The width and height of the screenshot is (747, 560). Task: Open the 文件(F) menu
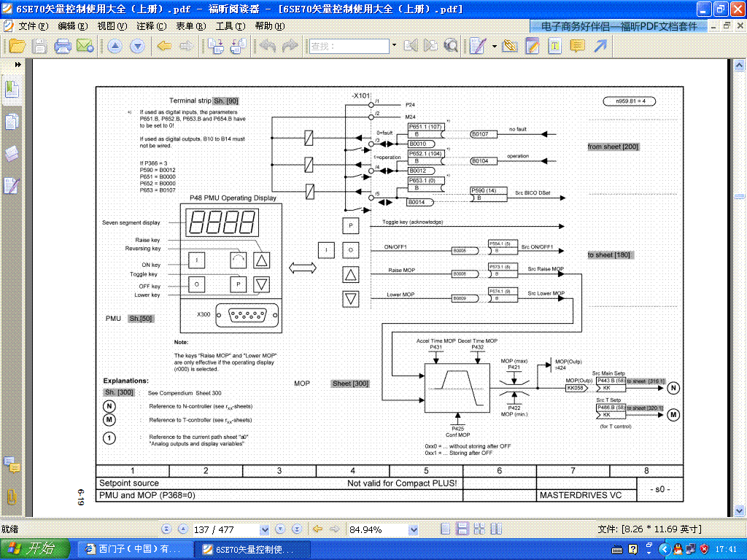point(32,26)
